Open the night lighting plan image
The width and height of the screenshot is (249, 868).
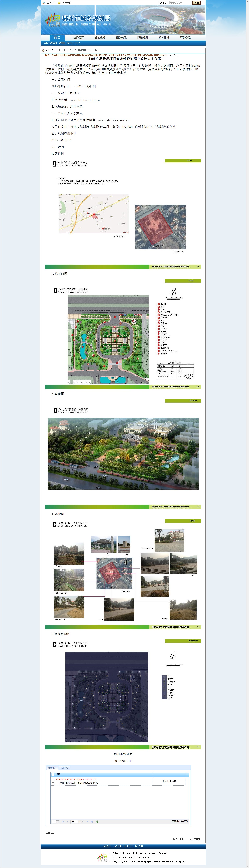(x=106, y=697)
